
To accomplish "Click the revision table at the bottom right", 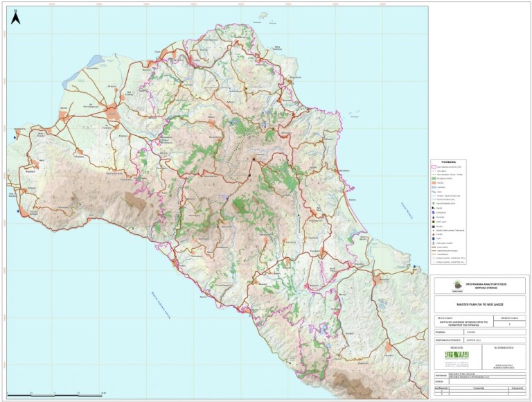I will [477, 392].
